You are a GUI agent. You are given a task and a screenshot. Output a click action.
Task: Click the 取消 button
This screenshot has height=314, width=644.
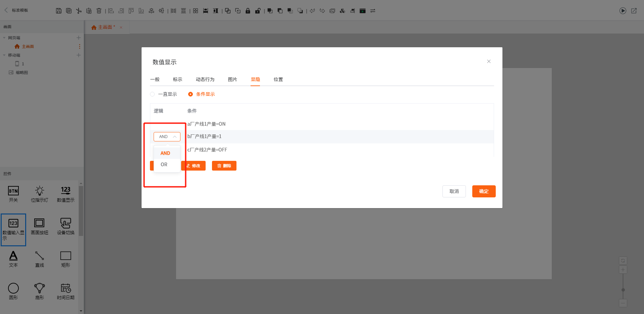click(x=454, y=191)
